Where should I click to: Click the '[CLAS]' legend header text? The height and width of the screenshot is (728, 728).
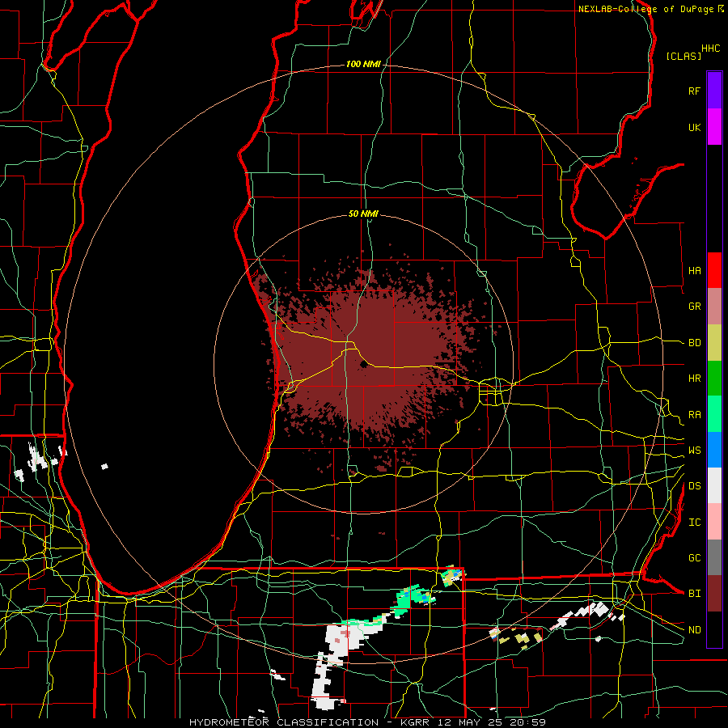[684, 56]
